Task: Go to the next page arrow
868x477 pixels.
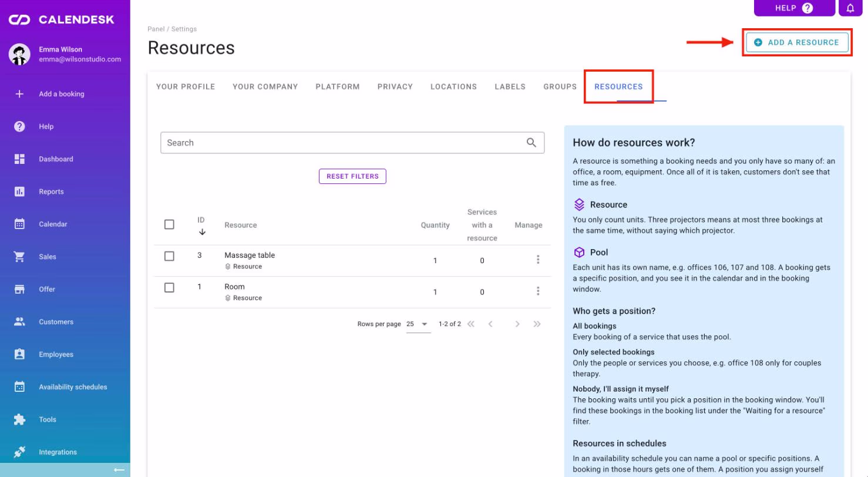Action: (x=517, y=324)
